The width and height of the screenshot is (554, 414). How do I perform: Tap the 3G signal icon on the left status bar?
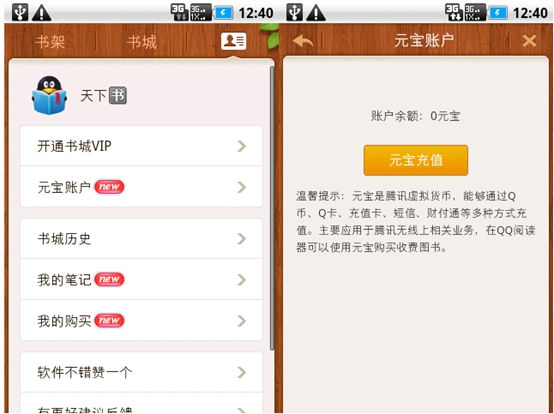(179, 12)
